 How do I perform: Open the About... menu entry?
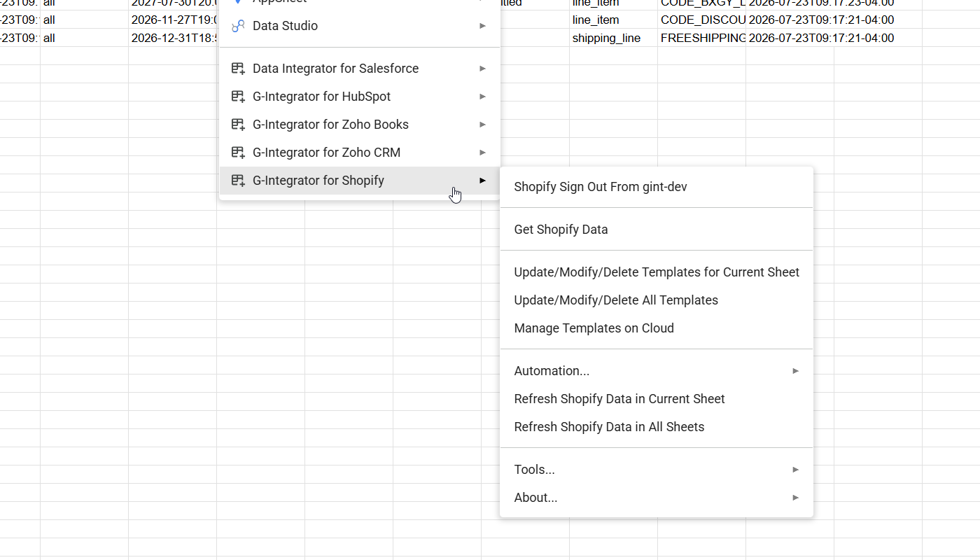(657, 498)
